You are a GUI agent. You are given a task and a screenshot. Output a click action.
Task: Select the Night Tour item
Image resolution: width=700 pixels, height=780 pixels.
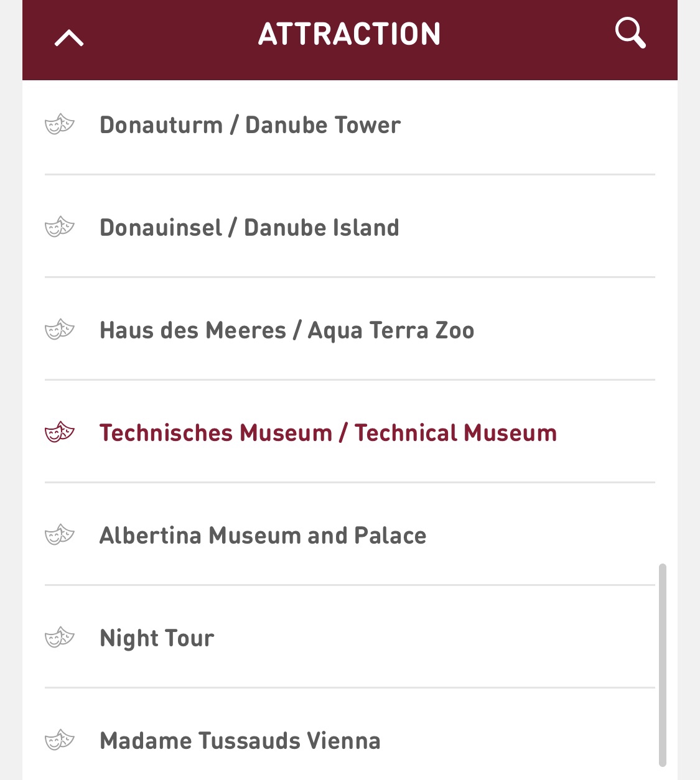[157, 639]
